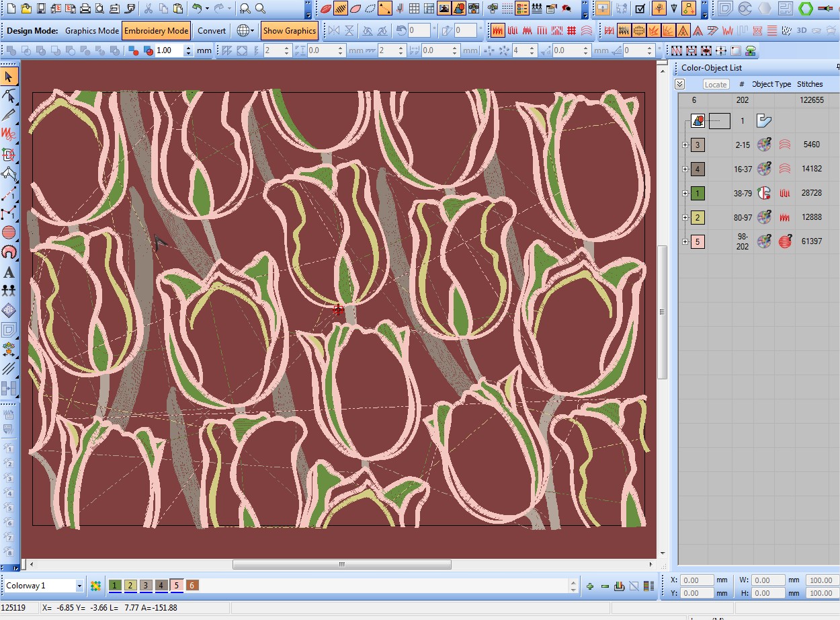Viewport: 840px width, 620px height.
Task: Select the Zoom magnifier tool
Action: click(260, 9)
